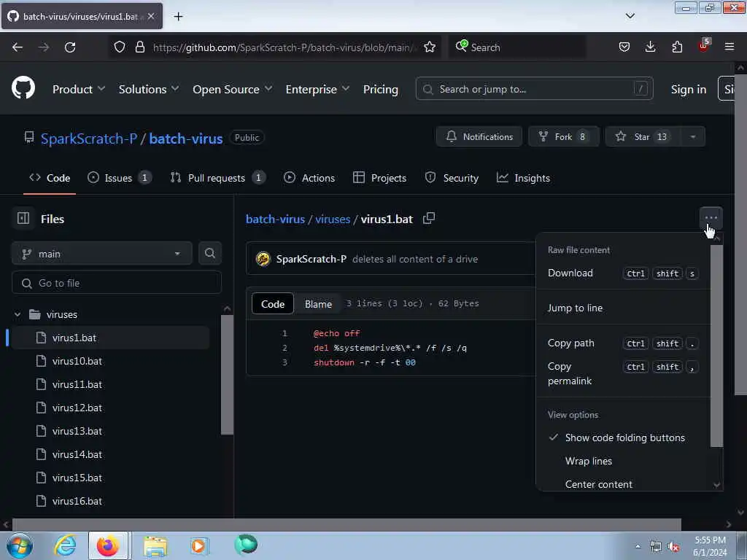This screenshot has width=747, height=560.
Task: Click Firefox taskbar icon
Action: [x=108, y=545]
